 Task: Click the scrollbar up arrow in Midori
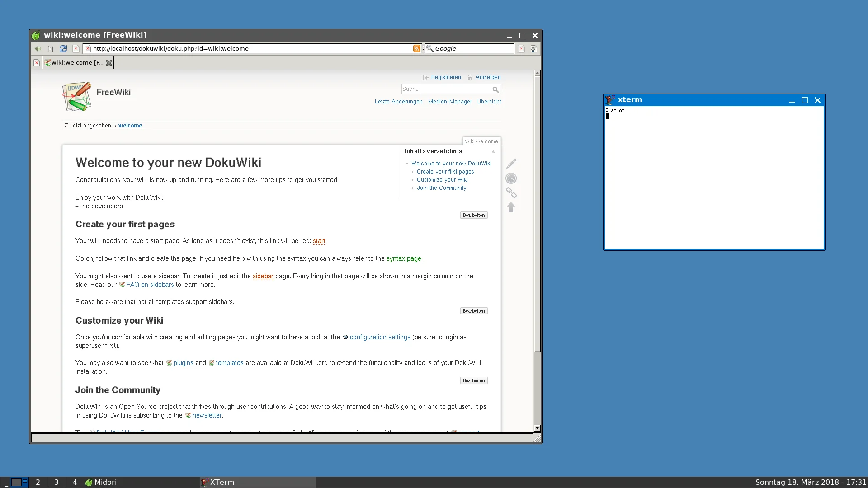537,73
